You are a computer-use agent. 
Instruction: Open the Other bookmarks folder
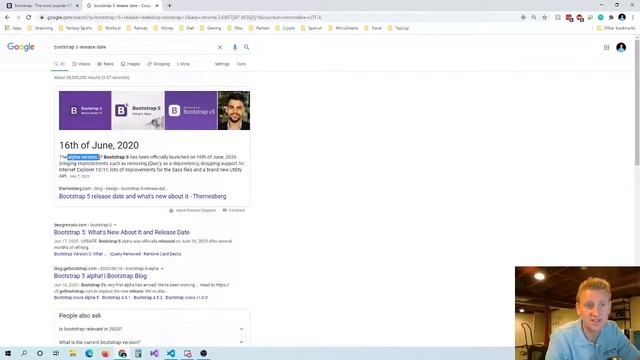616,28
